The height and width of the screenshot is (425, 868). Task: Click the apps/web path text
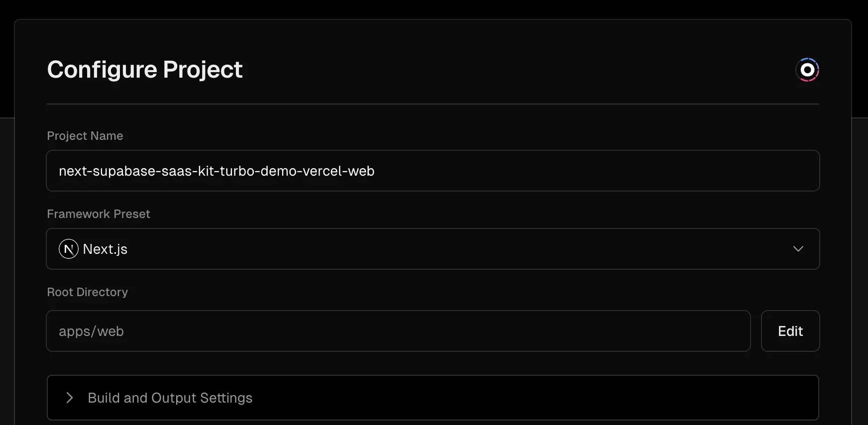click(x=91, y=331)
